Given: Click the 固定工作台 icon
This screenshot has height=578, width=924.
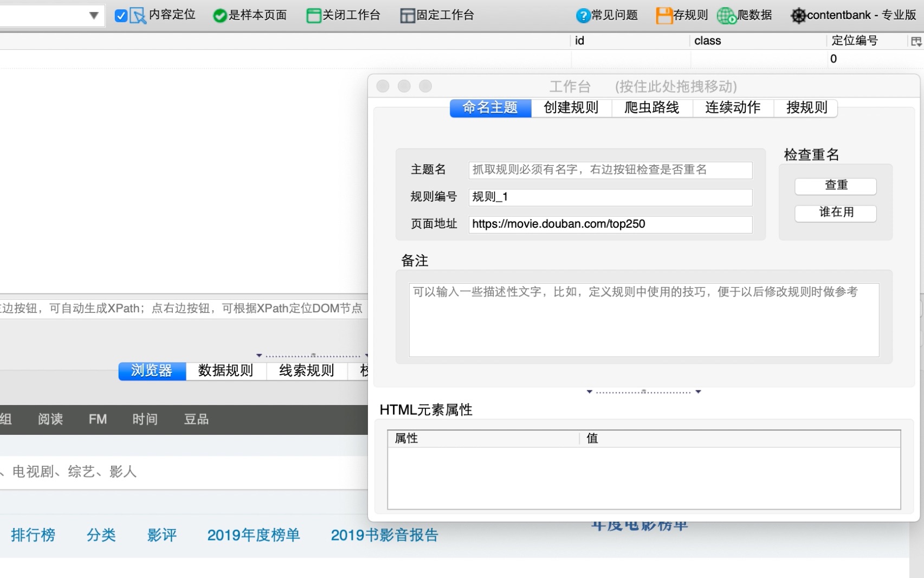Looking at the screenshot, I should (408, 16).
